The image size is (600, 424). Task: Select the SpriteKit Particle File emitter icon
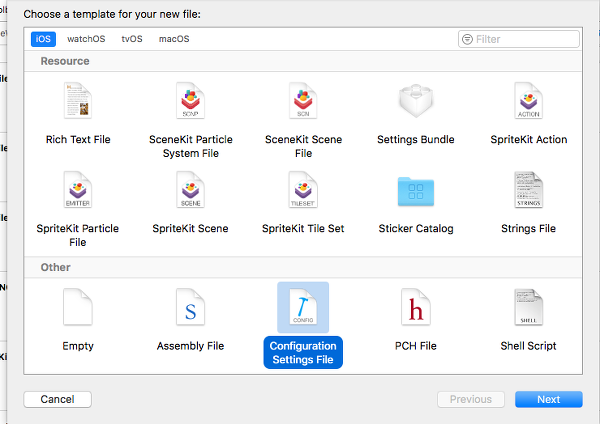tap(78, 189)
